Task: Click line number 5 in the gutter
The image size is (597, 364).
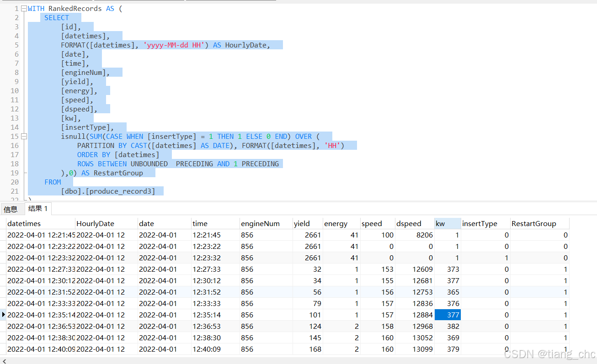Action: click(16, 45)
